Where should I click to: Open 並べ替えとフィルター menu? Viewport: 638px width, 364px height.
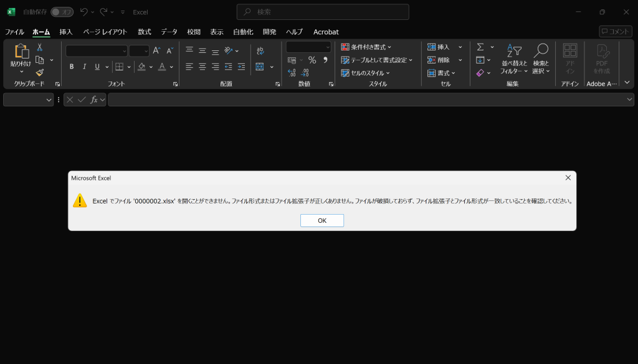[x=514, y=59]
